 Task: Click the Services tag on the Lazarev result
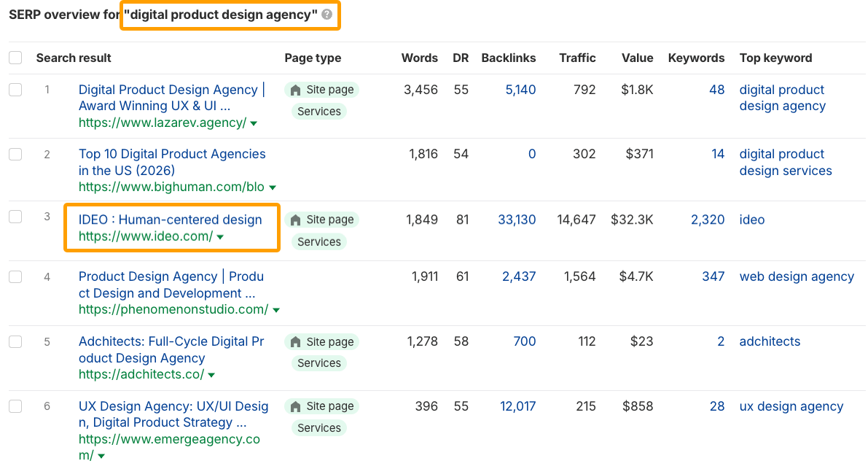[319, 111]
